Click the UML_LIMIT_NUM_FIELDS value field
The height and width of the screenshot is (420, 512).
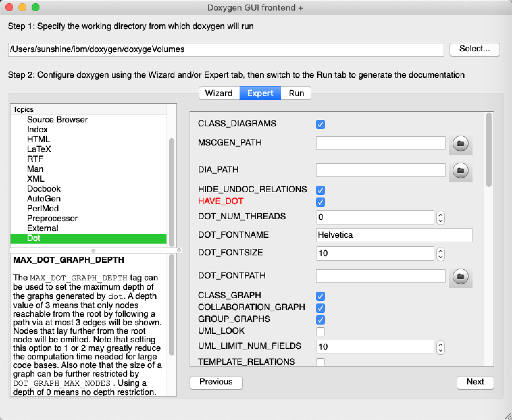375,347
